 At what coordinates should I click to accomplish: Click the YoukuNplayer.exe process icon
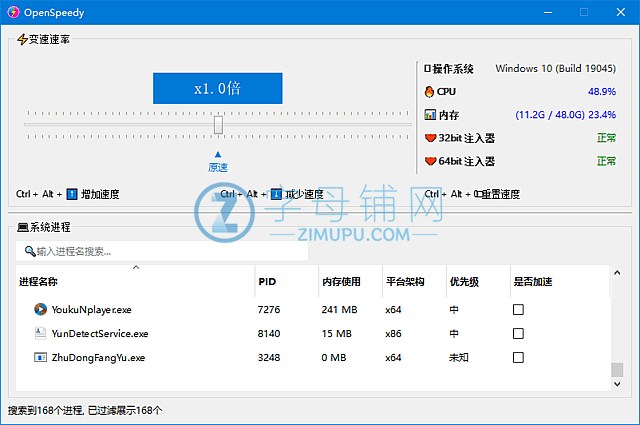click(x=40, y=310)
